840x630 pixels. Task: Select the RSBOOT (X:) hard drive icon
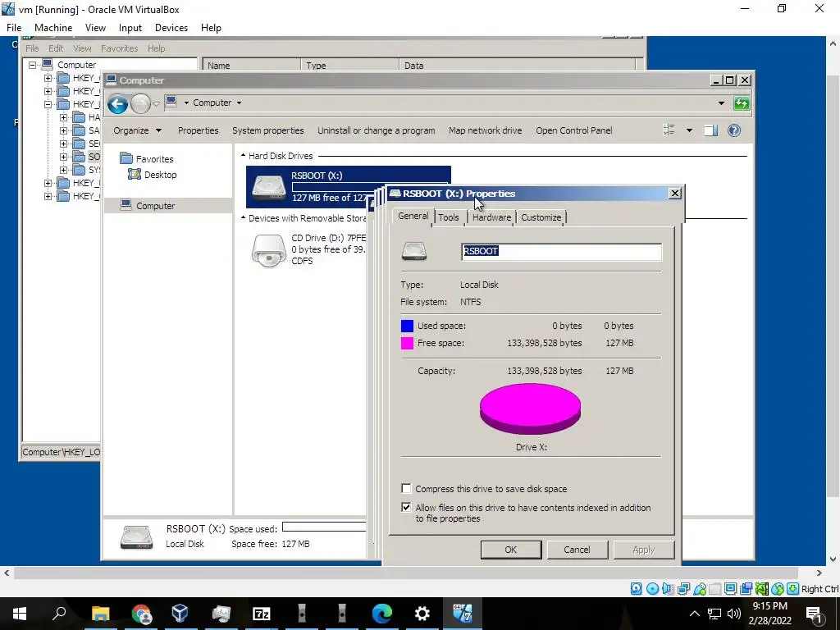coord(269,187)
